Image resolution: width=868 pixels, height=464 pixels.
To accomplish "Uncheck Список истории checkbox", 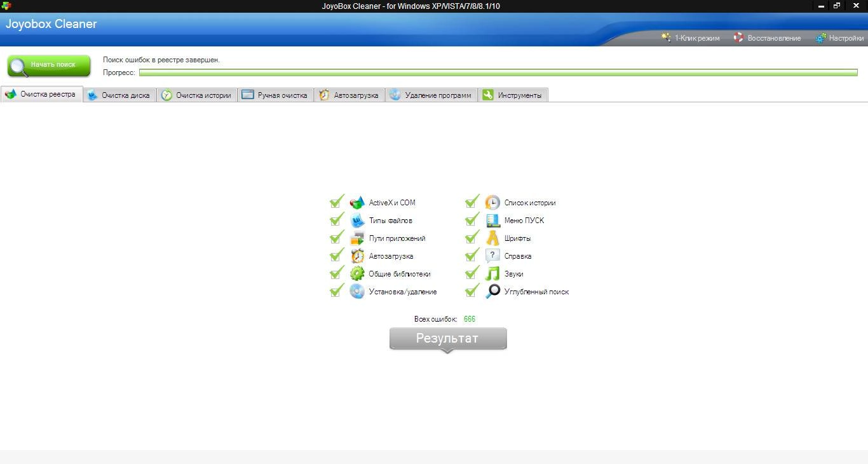I will (x=472, y=201).
